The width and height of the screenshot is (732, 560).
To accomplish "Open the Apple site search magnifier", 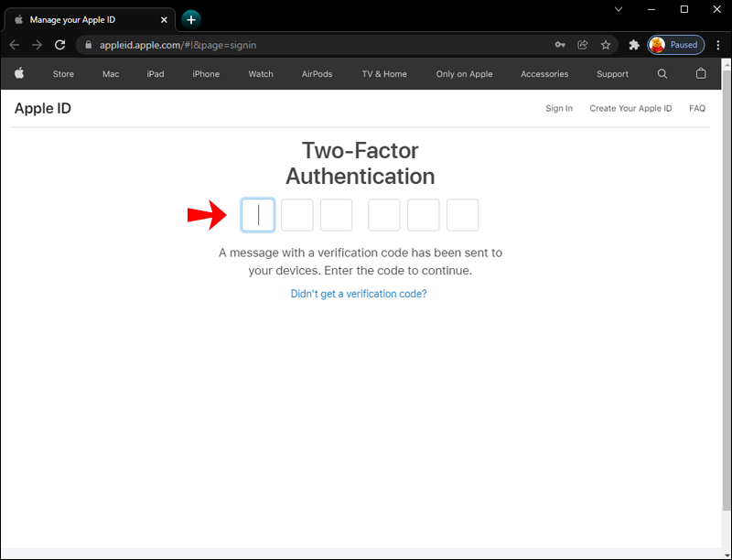I will coord(662,74).
